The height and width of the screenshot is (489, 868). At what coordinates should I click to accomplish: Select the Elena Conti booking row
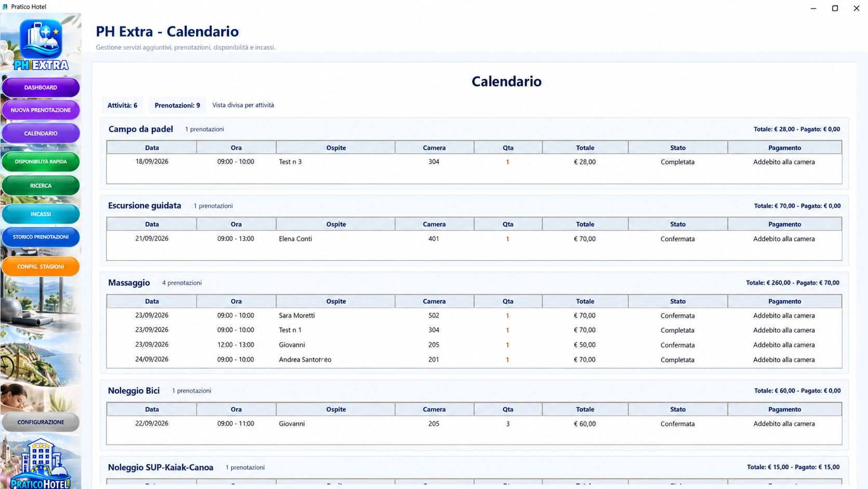[474, 239]
